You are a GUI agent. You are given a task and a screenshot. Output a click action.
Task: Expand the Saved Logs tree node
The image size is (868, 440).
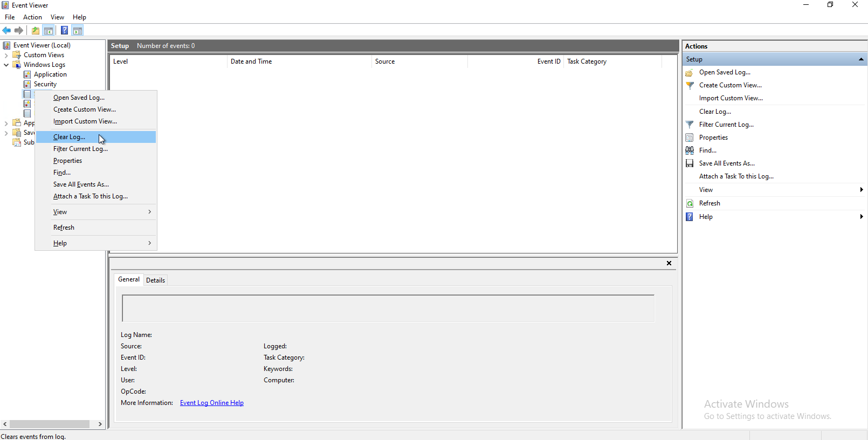[6, 133]
